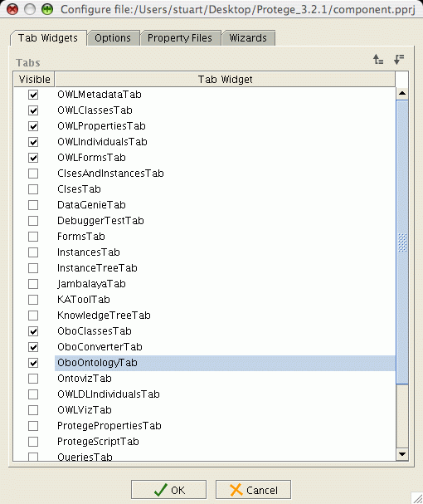Select the KnowledgeTreeTab row
This screenshot has width=423, height=504.
(225, 316)
